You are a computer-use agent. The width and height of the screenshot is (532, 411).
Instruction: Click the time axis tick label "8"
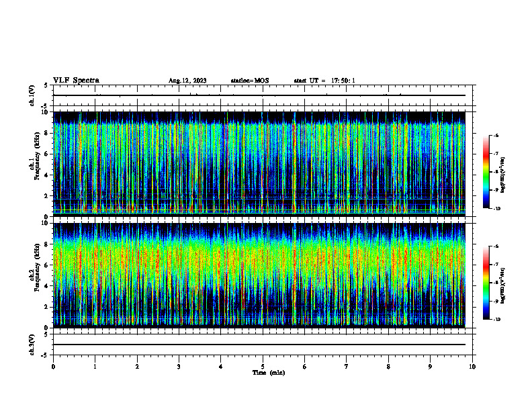388,367
